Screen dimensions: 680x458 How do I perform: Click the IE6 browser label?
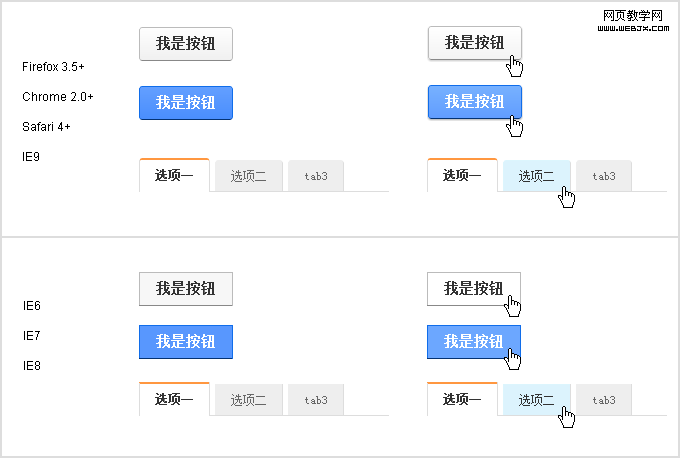coord(32,306)
